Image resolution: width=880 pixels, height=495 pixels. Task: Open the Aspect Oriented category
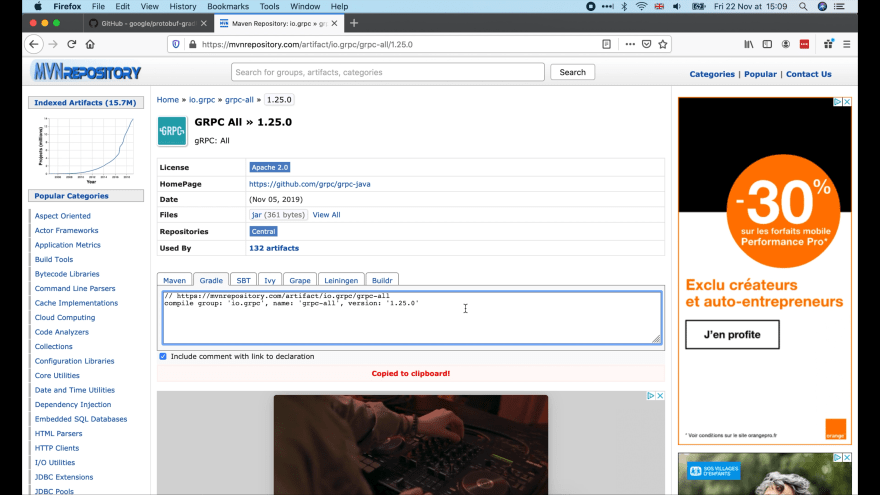(62, 216)
